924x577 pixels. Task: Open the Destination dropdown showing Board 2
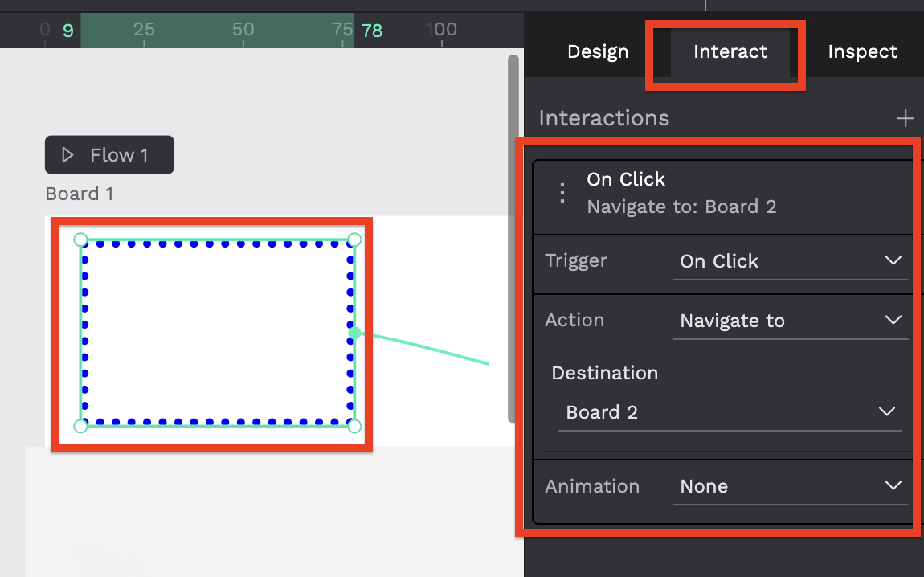730,412
